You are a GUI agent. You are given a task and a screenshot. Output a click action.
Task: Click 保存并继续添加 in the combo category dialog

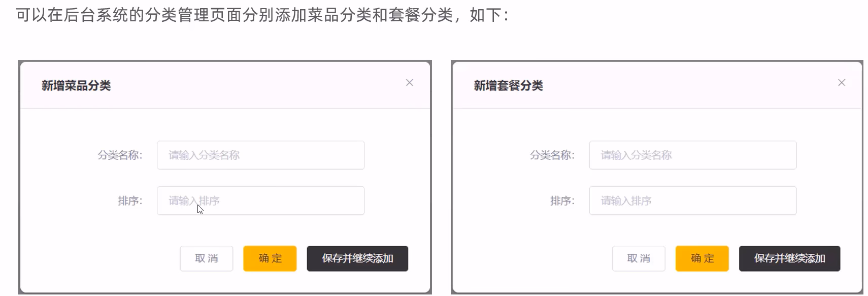tap(789, 258)
